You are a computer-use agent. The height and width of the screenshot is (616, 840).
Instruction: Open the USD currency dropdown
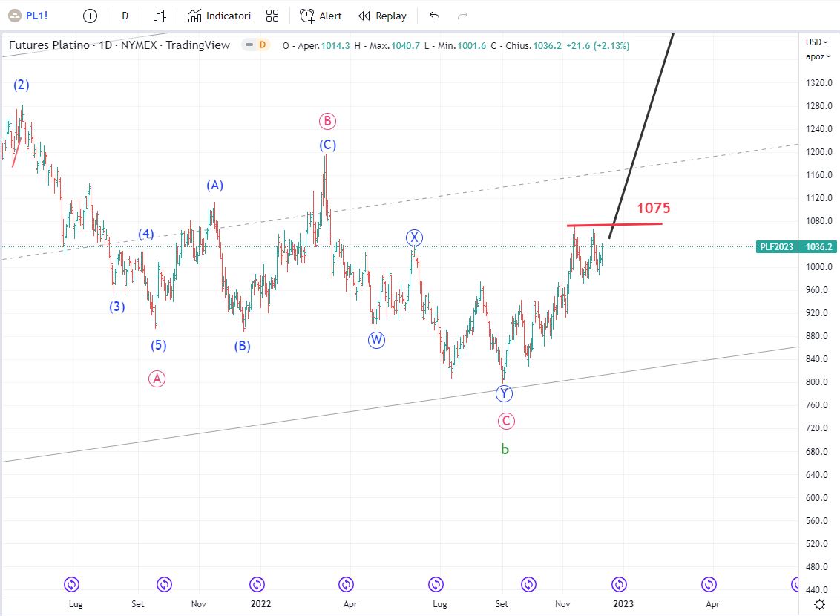(x=817, y=42)
